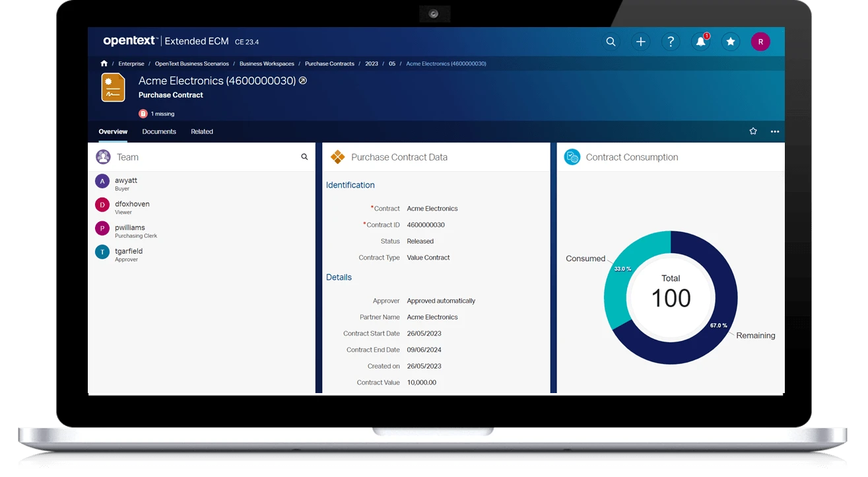The height and width of the screenshot is (477, 868).
Task: Click the Contract Type value Value Contract
Action: tap(428, 258)
